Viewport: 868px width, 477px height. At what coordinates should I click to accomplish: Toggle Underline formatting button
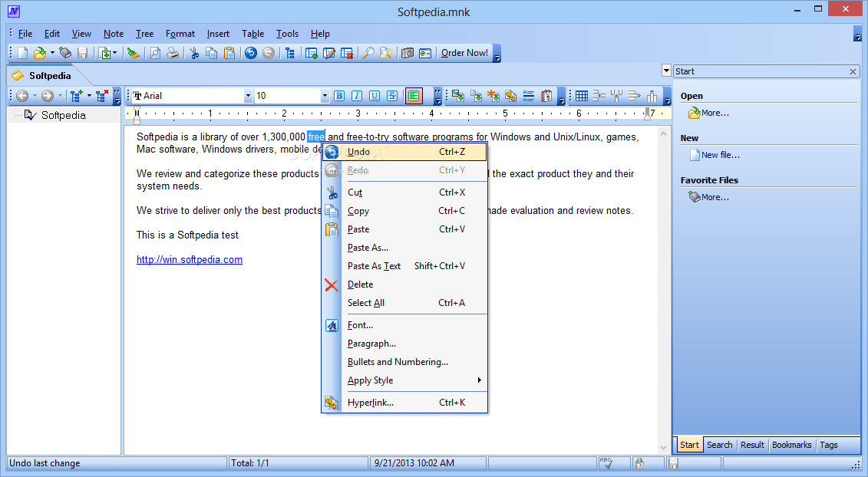375,97
